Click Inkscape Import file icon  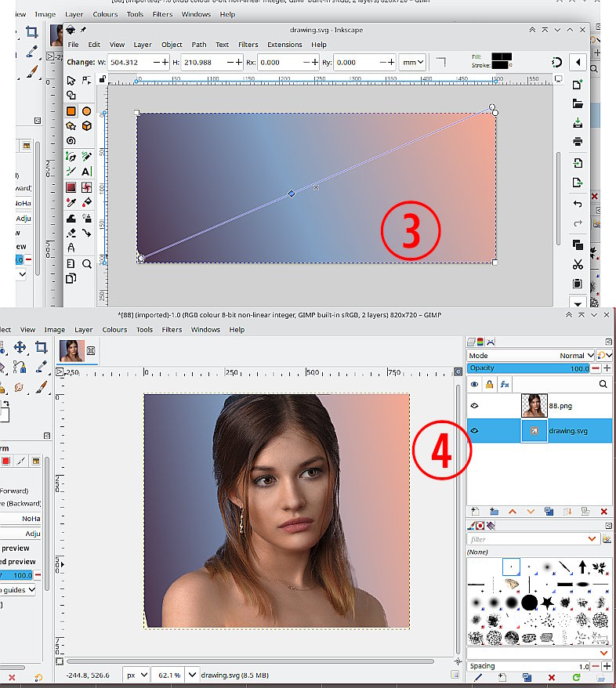pos(578,163)
